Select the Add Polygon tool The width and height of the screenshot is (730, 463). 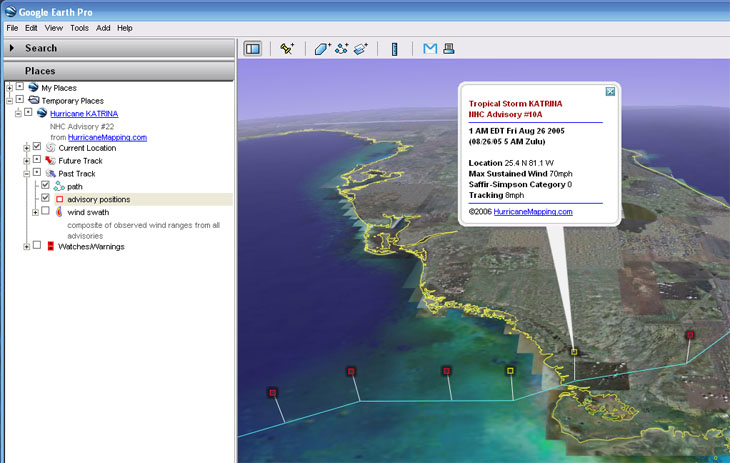[x=322, y=48]
